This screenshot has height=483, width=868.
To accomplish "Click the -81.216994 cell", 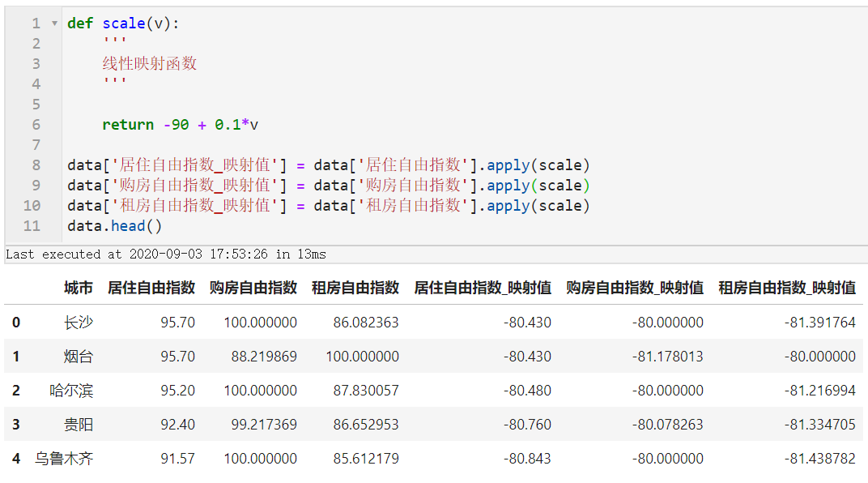I will pyautogui.click(x=820, y=391).
